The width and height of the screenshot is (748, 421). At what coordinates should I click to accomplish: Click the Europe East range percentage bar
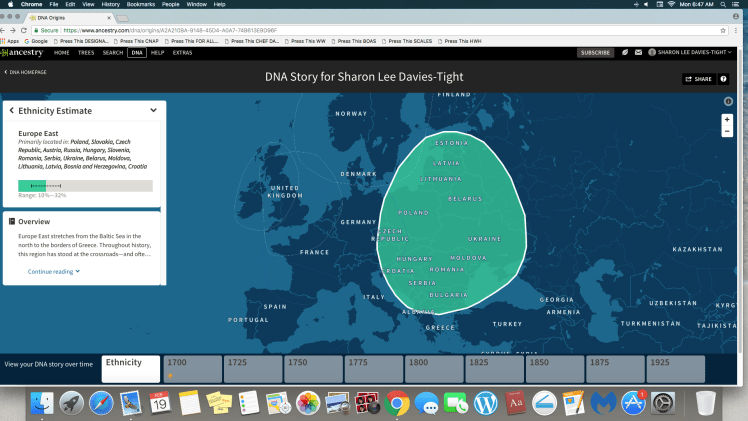(85, 185)
